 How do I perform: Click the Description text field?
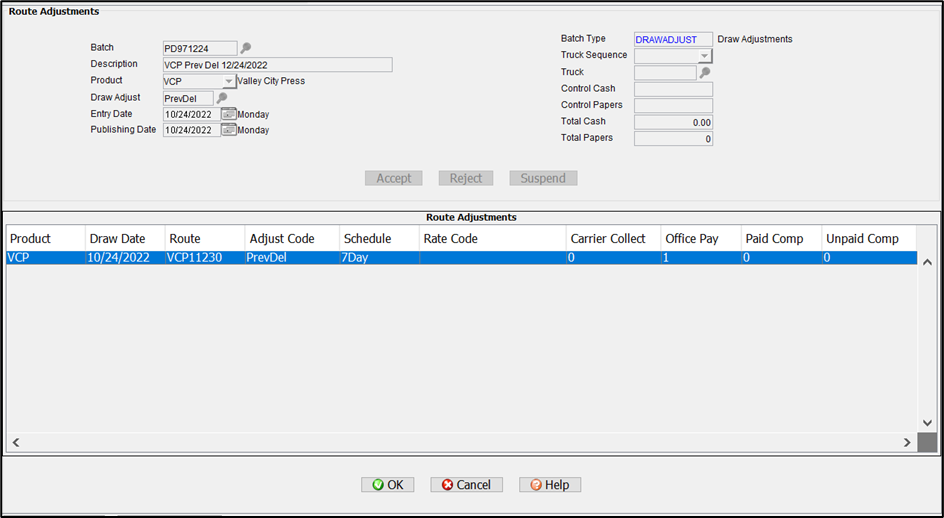pyautogui.click(x=277, y=65)
